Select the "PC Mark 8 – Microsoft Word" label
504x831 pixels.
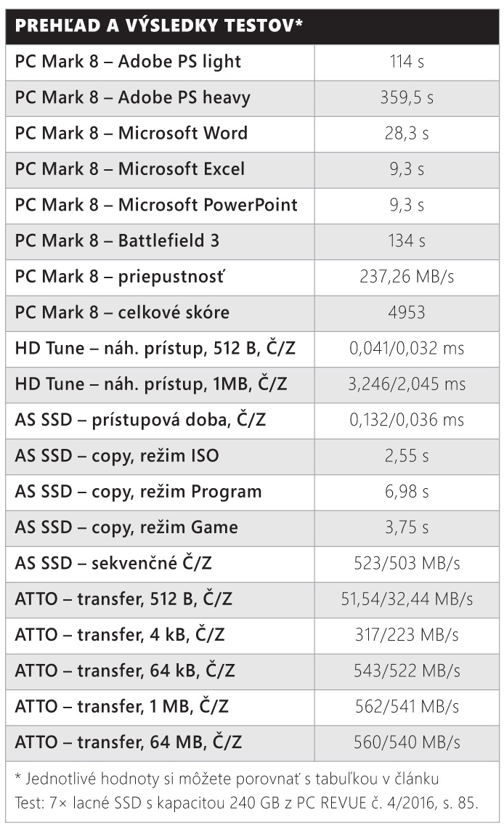(x=131, y=133)
